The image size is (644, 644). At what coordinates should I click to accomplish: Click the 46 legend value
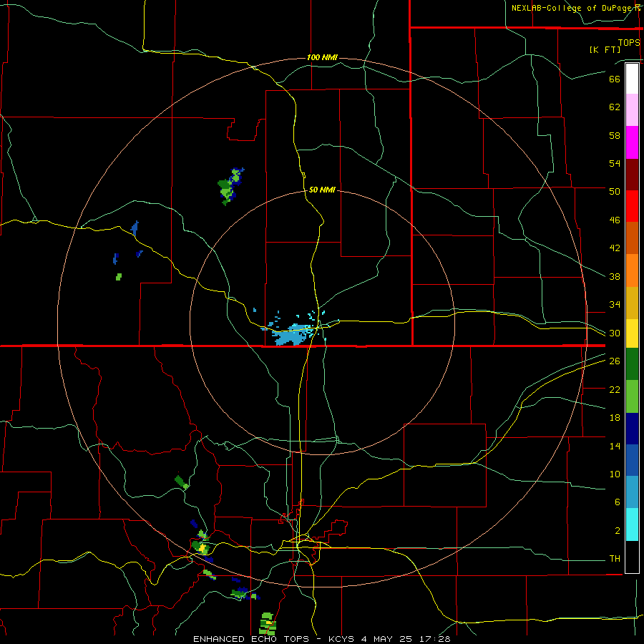615,220
